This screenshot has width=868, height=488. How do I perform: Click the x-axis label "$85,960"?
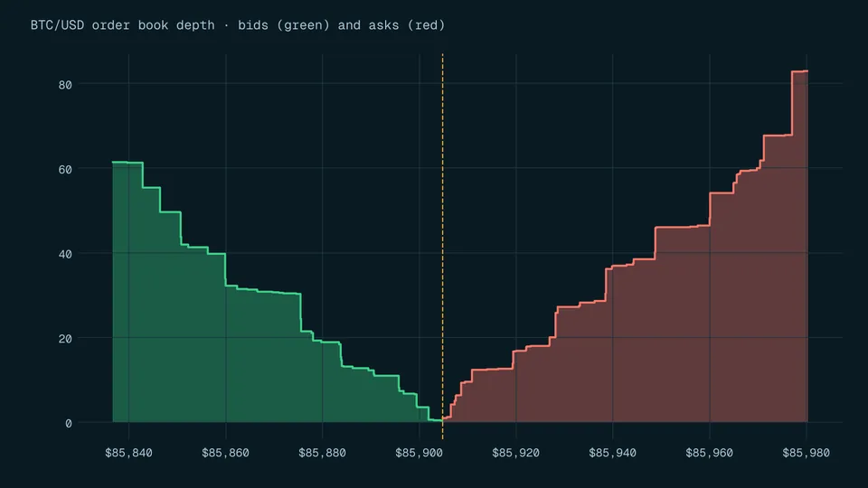pyautogui.click(x=709, y=453)
